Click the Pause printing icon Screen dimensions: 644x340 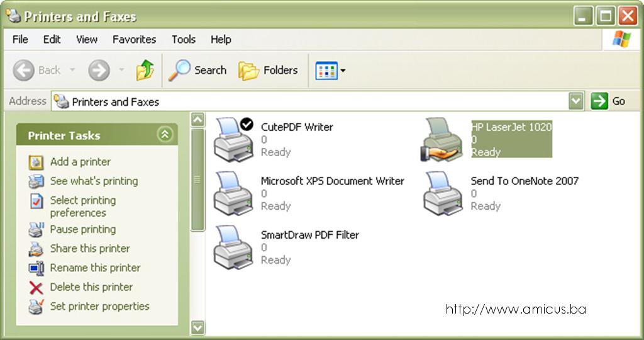(x=36, y=229)
